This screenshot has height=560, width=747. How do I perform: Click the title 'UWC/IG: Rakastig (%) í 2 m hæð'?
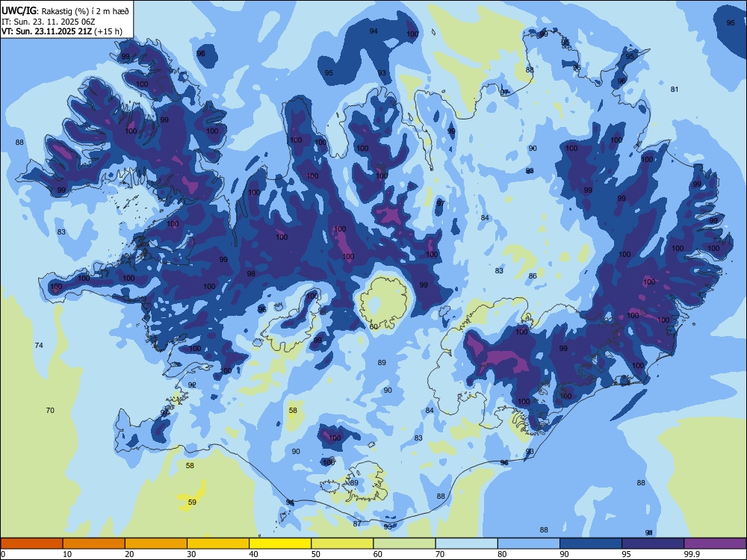point(65,10)
